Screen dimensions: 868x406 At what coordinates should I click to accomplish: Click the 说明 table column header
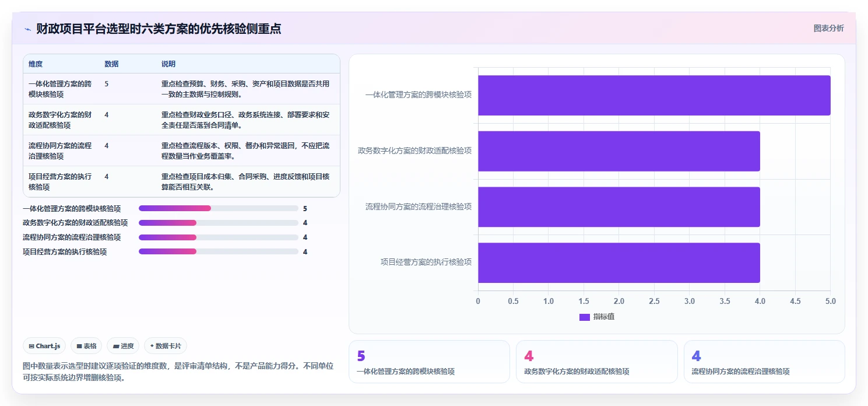click(168, 64)
